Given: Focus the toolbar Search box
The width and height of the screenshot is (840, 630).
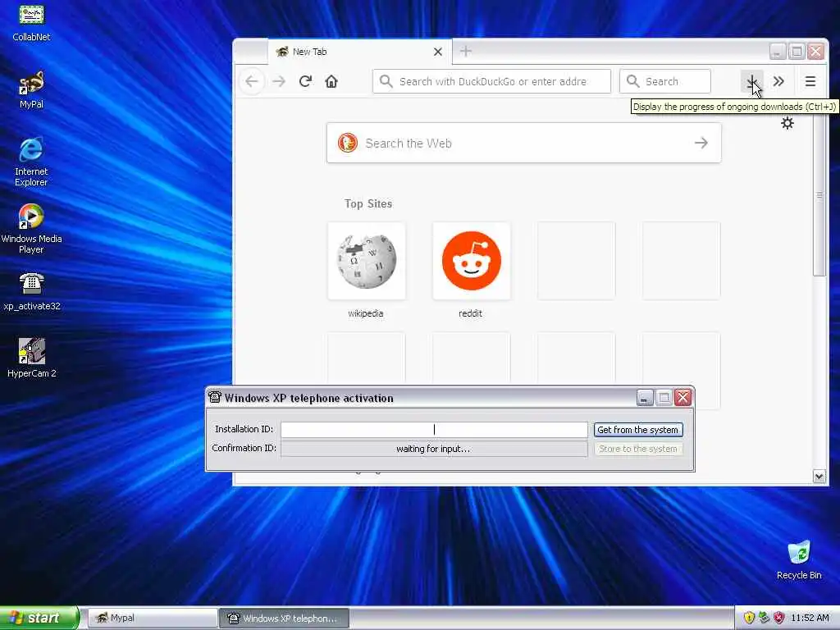Looking at the screenshot, I should [664, 81].
